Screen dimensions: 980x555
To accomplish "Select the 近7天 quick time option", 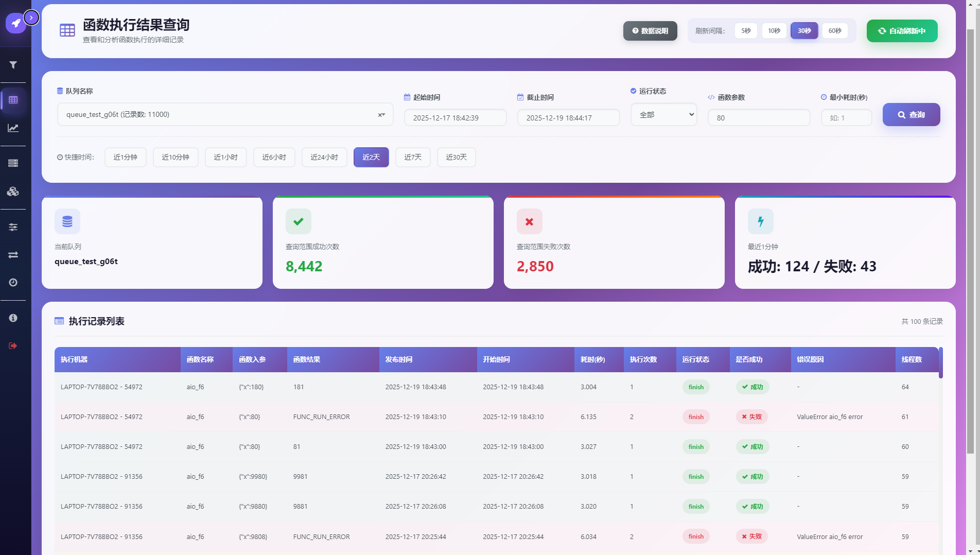I will [412, 157].
